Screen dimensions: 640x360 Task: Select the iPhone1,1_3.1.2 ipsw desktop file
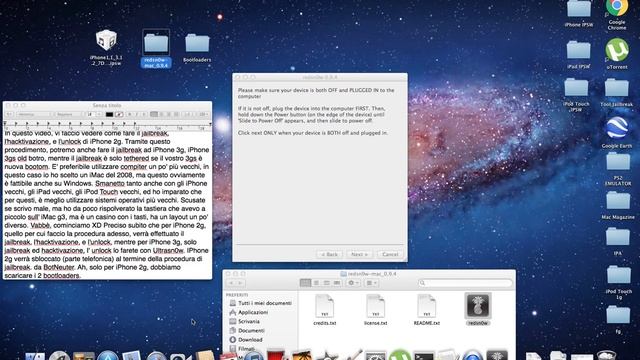point(106,47)
